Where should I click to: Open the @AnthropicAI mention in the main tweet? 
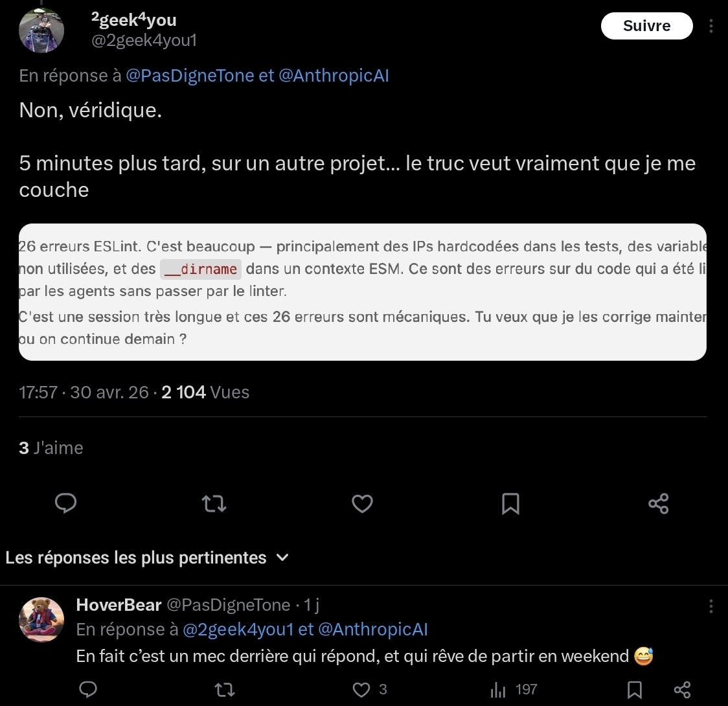[x=334, y=76]
